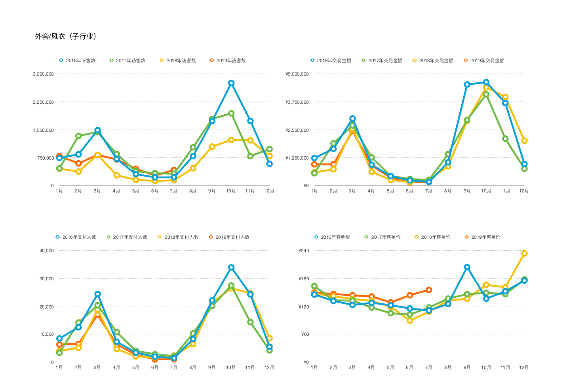Select 2018 客单价 data point at 12月

(524, 253)
